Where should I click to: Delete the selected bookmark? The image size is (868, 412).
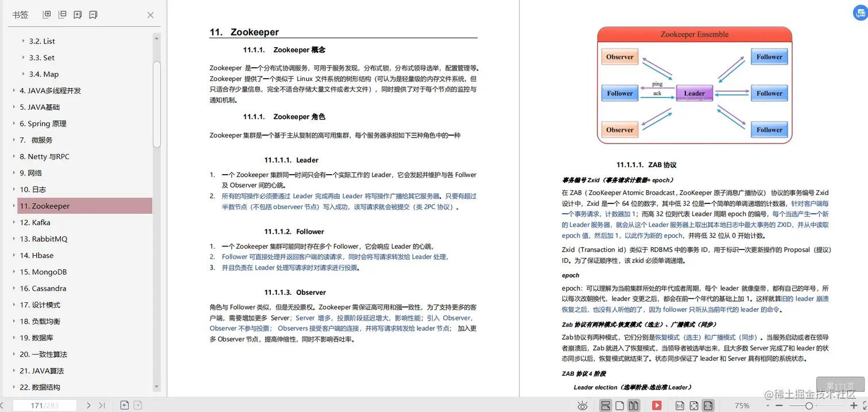(x=93, y=14)
